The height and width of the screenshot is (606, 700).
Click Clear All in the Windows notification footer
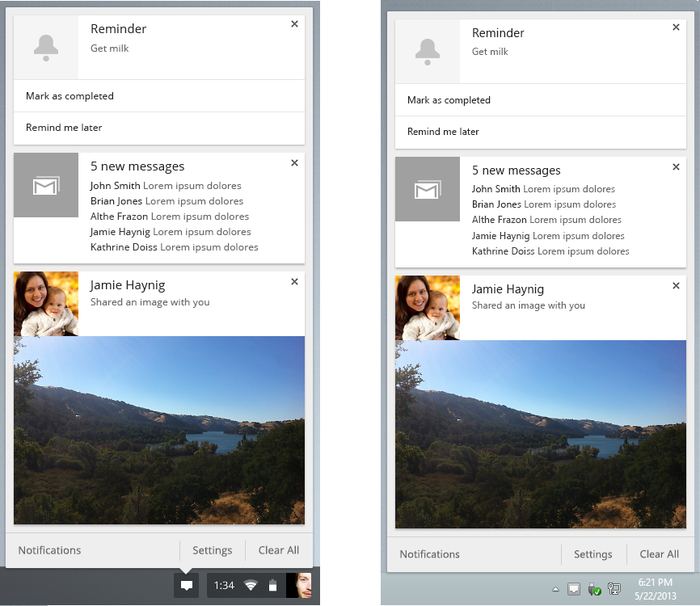(660, 554)
